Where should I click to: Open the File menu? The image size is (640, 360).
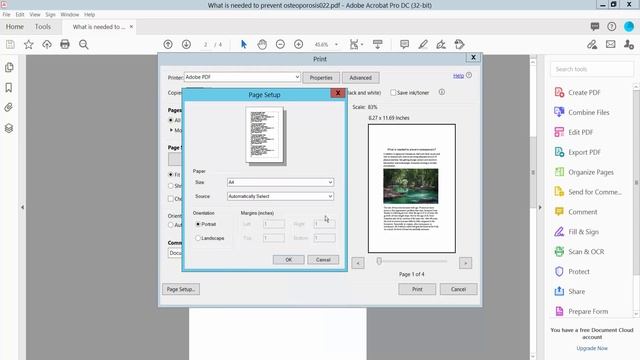coord(7,14)
